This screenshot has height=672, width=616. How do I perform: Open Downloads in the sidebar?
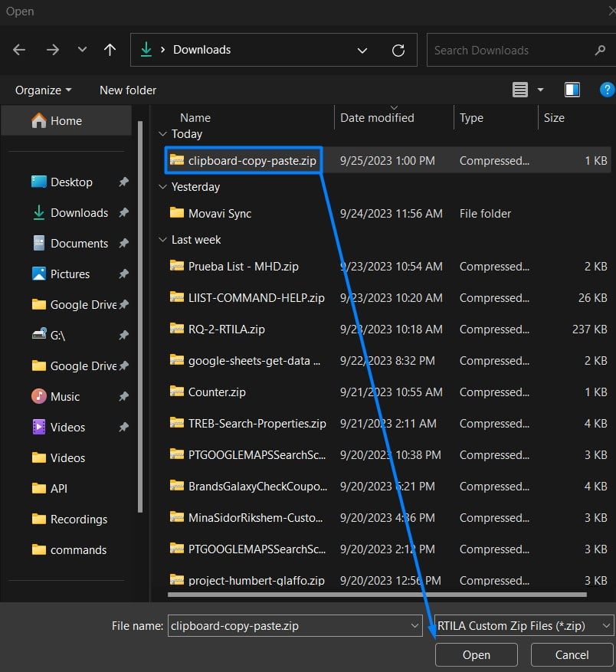click(79, 212)
